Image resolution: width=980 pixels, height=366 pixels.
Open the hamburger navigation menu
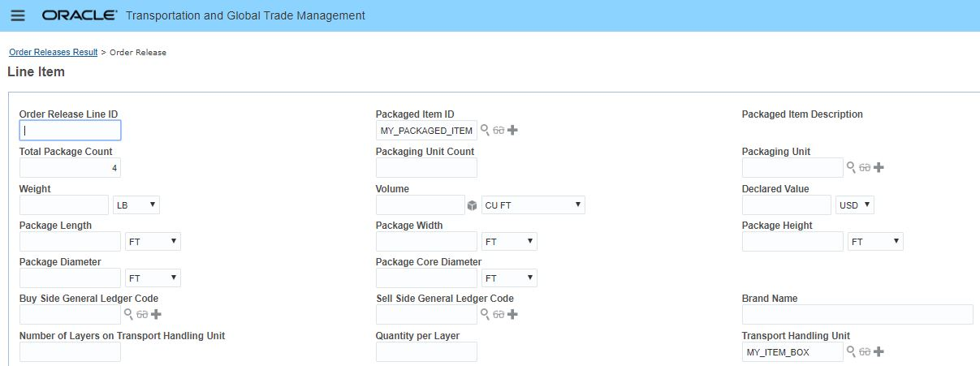(x=17, y=16)
